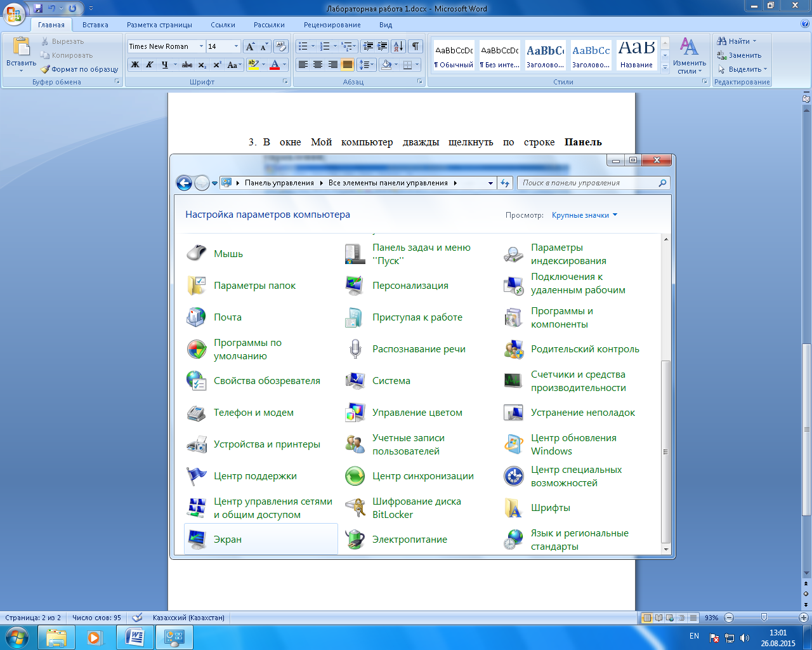The width and height of the screenshot is (812, 650).
Task: Switch to the Вставка ribbon tab
Action: pos(95,25)
